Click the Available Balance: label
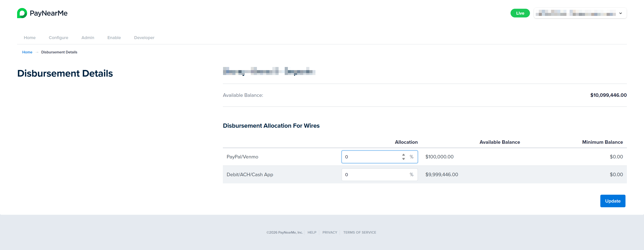Image resolution: width=644 pixels, height=250 pixels. pyautogui.click(x=243, y=95)
